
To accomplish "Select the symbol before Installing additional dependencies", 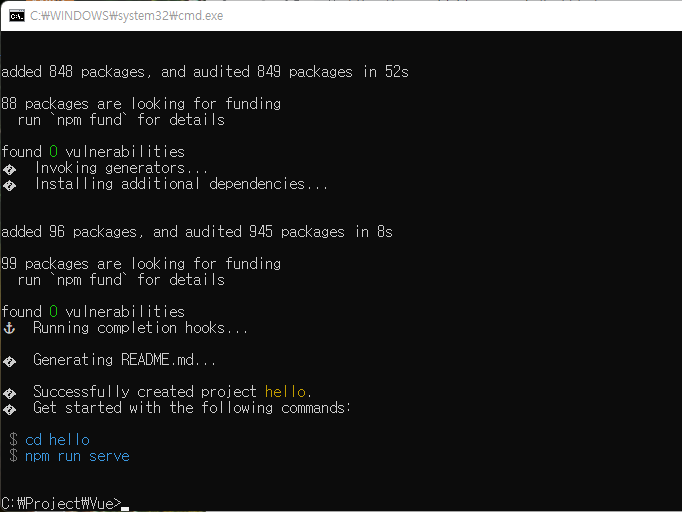I will click(x=9, y=184).
